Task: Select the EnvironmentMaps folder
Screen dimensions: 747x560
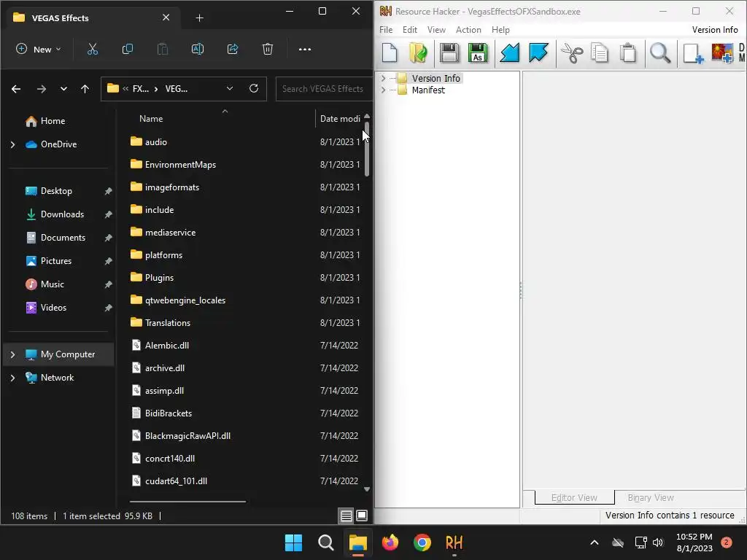Action: [181, 165]
